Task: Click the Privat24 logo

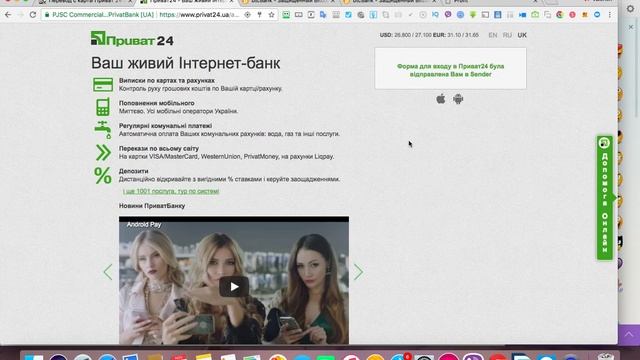Action: coord(132,39)
